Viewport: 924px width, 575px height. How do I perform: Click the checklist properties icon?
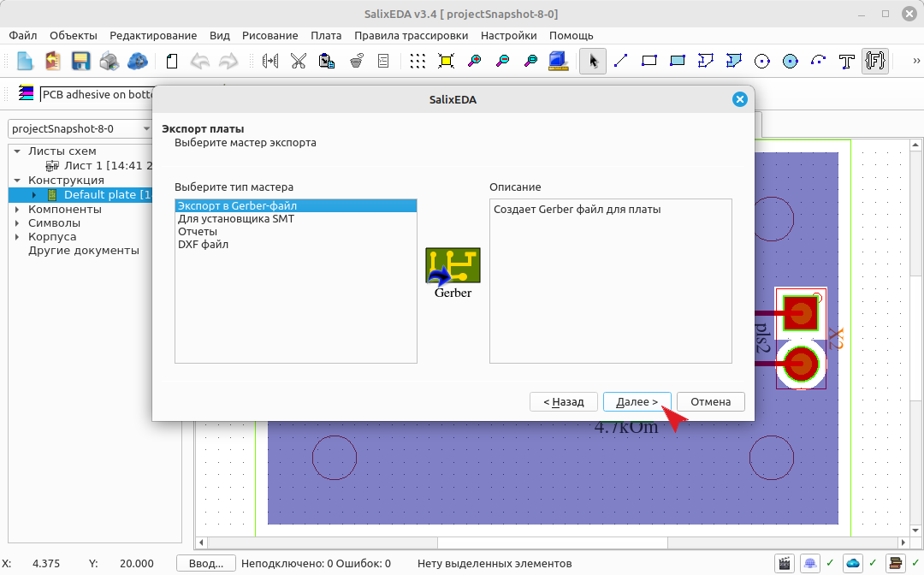tap(383, 61)
